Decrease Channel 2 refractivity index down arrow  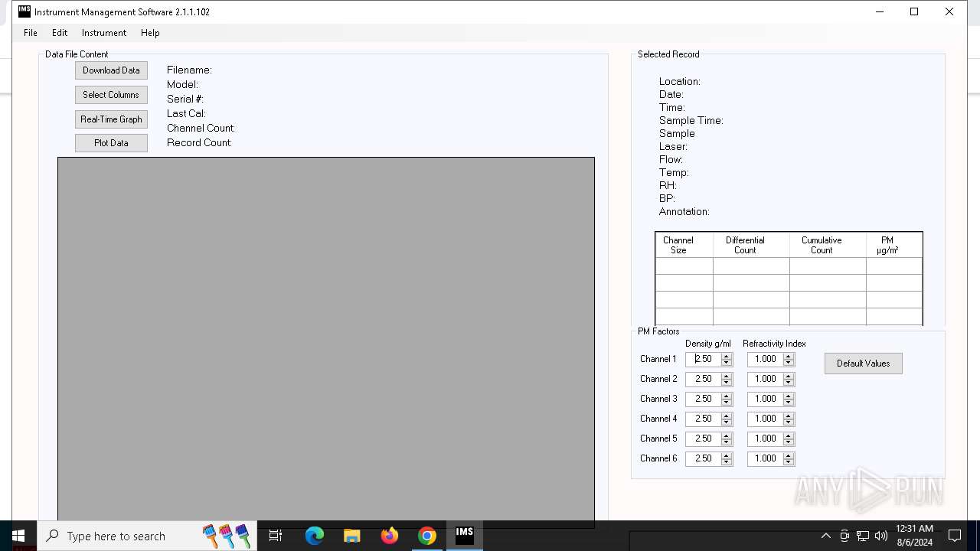point(789,383)
